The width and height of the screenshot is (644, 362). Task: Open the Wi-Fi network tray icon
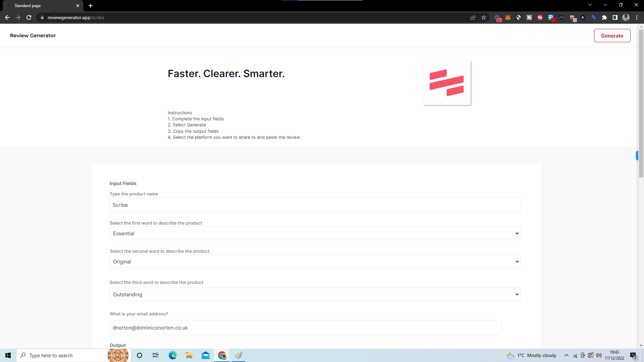pyautogui.click(x=575, y=355)
